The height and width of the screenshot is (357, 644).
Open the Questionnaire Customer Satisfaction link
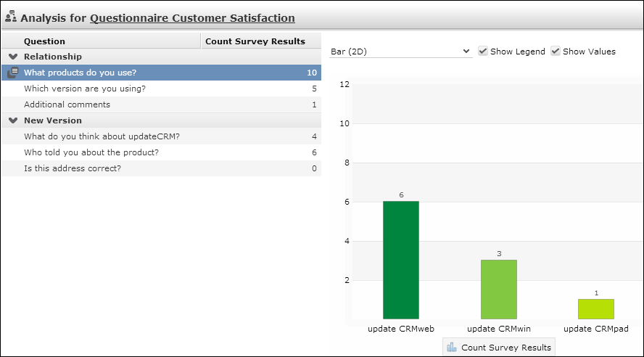pos(192,18)
